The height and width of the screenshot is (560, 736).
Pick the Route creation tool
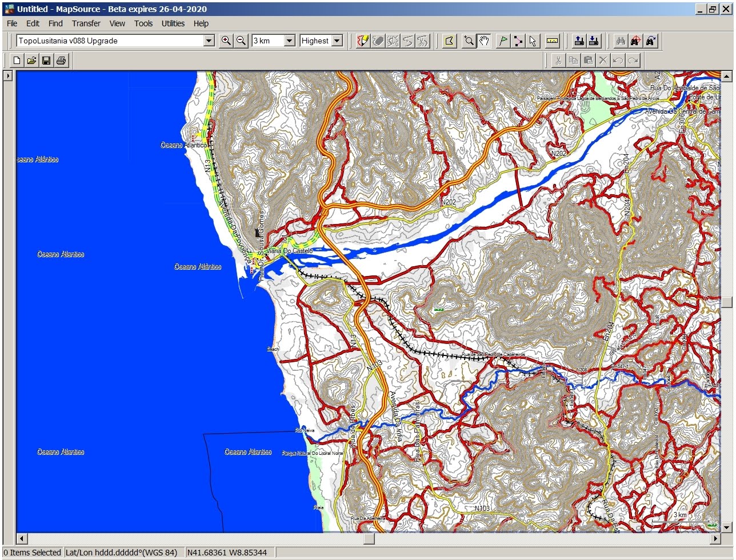(518, 41)
